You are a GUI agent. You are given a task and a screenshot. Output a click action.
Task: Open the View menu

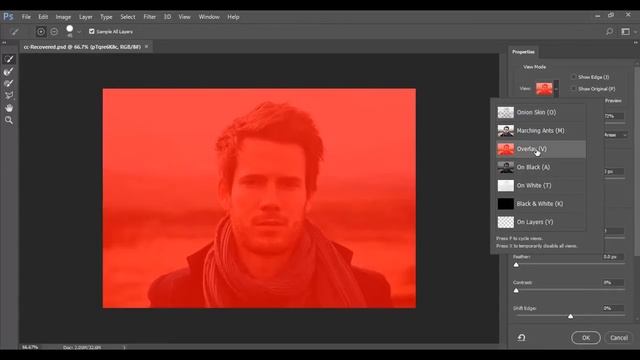(x=184, y=17)
